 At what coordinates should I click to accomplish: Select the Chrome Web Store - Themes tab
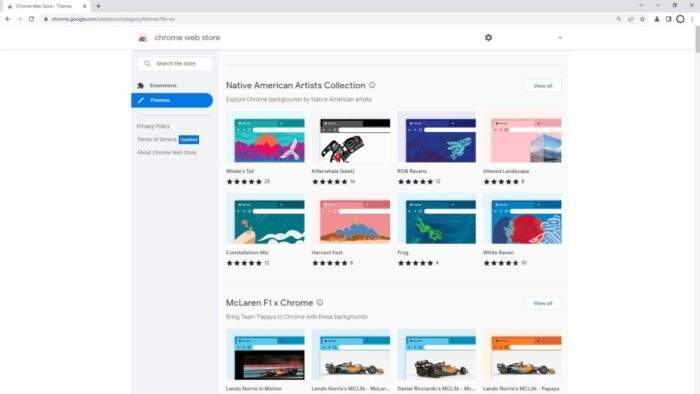pyautogui.click(x=46, y=6)
